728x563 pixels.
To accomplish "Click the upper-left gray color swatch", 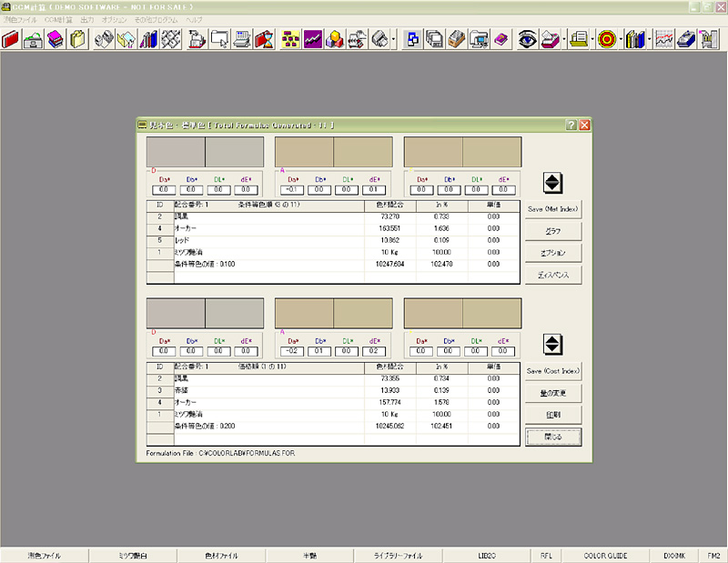I will point(176,151).
